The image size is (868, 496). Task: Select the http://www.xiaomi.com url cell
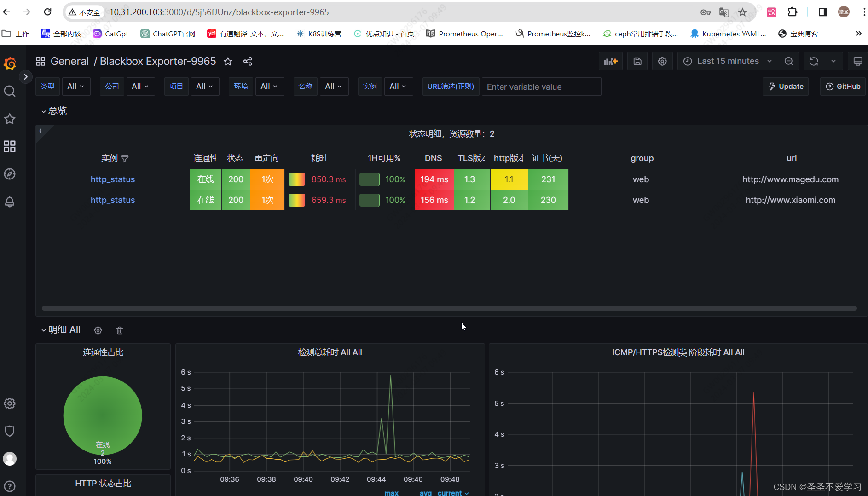(x=790, y=200)
